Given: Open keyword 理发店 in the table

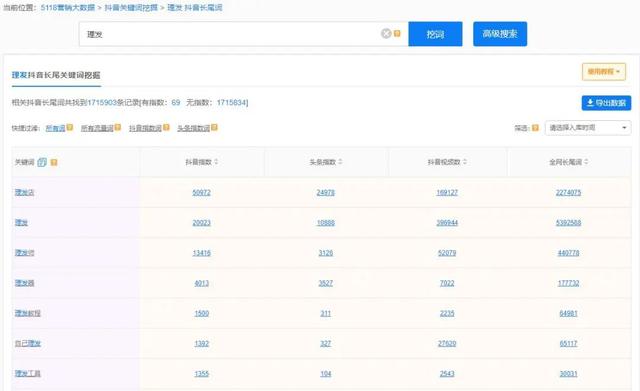Looking at the screenshot, I should [24, 192].
